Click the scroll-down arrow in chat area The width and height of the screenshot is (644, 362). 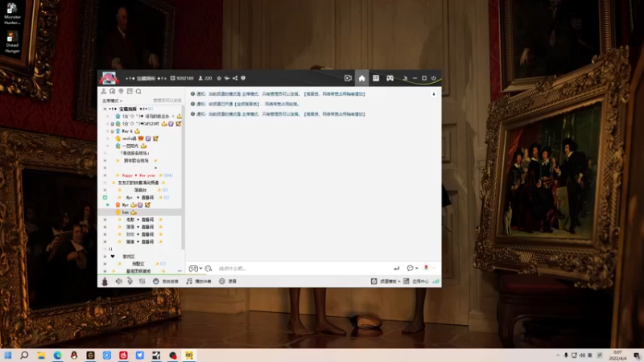[434, 94]
